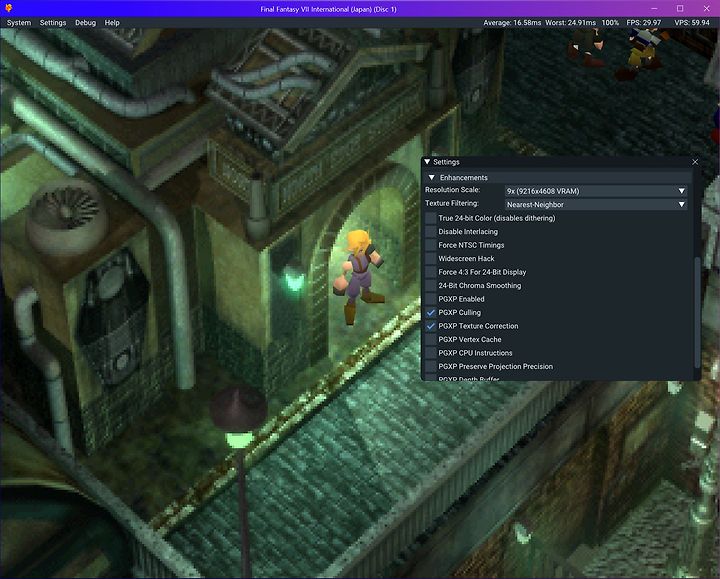Image resolution: width=720 pixels, height=579 pixels.
Task: Open the System menu
Action: [x=19, y=22]
